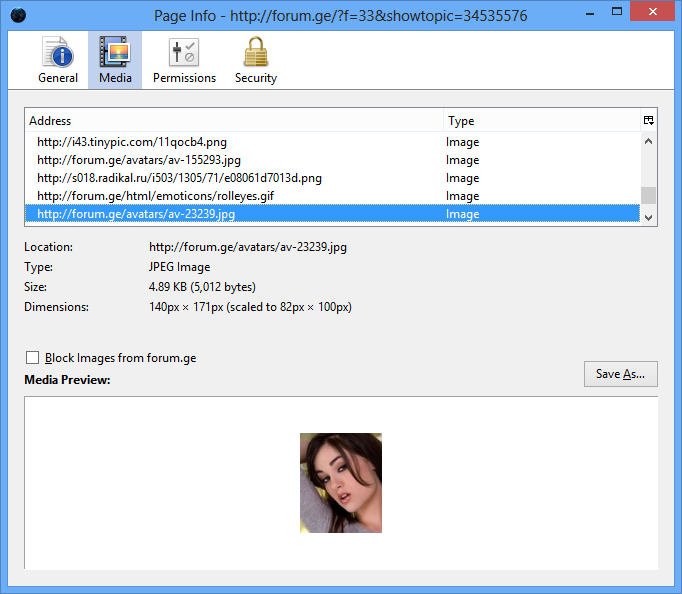Close the Page Info window
This screenshot has height=594, width=682.
tap(652, 12)
